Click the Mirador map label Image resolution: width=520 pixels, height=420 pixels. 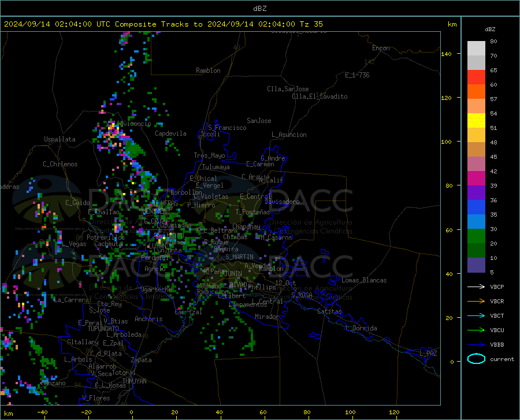(267, 317)
